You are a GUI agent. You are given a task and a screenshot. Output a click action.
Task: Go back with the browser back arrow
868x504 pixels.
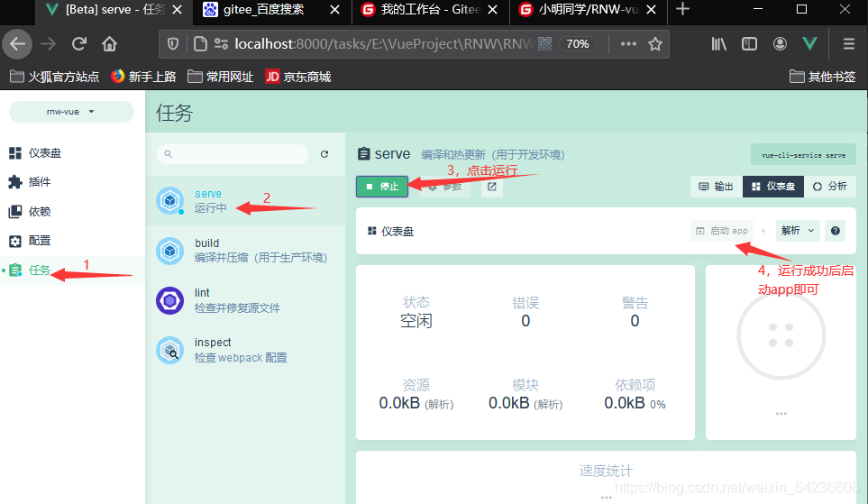tap(18, 44)
